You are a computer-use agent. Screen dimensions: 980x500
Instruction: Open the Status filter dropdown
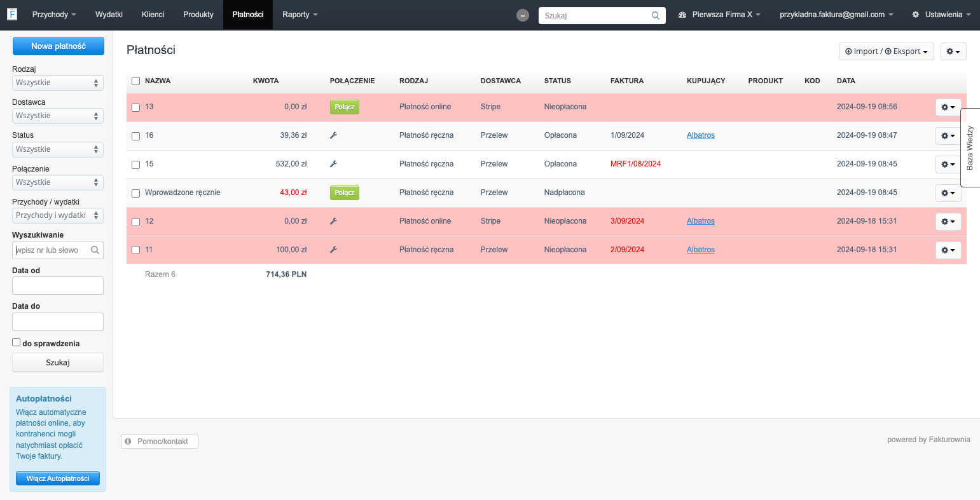click(58, 149)
